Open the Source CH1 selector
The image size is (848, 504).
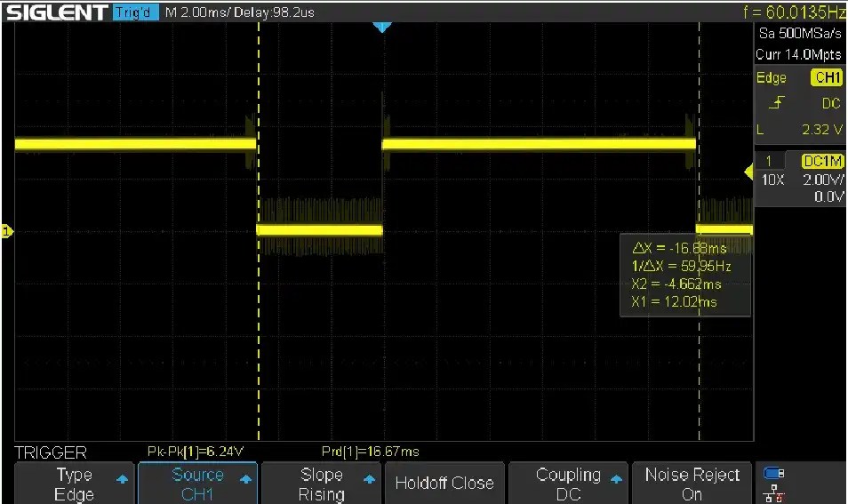pos(197,484)
